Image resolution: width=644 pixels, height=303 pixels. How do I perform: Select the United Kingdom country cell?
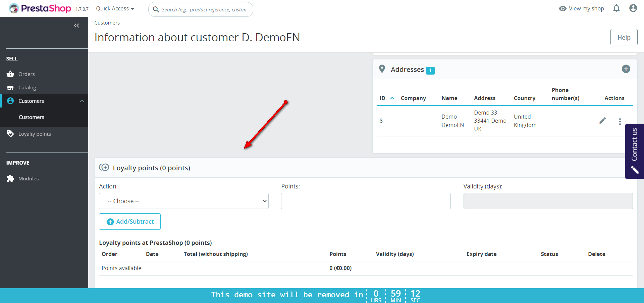click(525, 121)
